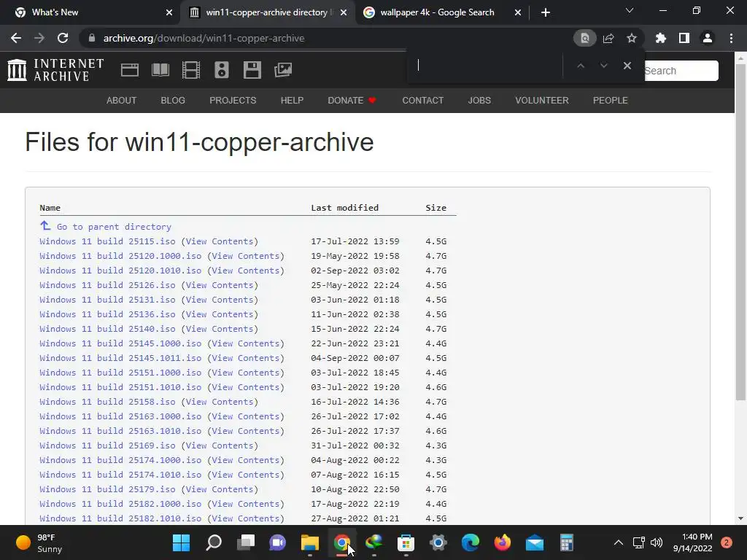Launch Firefox from the taskbar
747x560 pixels.
[502, 542]
